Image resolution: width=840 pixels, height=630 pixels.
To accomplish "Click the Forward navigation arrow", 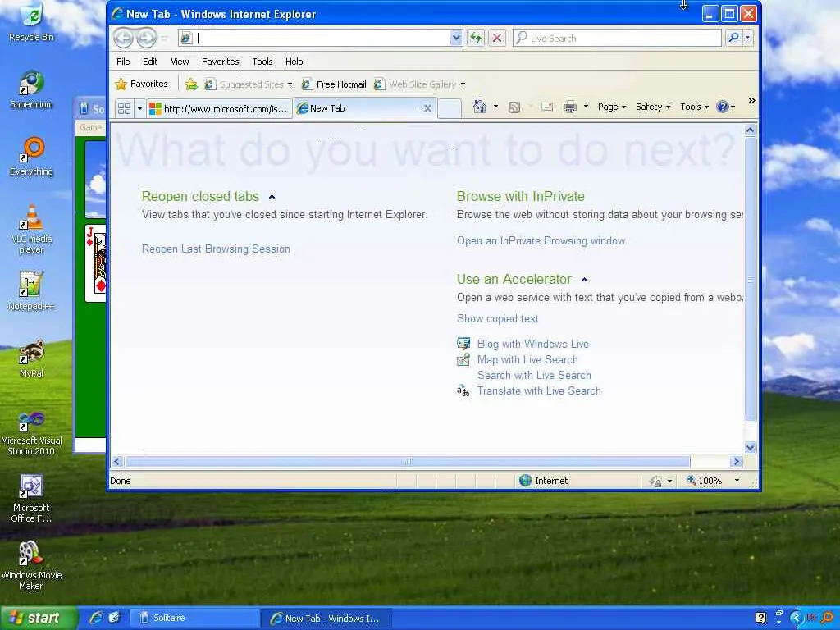I will pos(146,38).
